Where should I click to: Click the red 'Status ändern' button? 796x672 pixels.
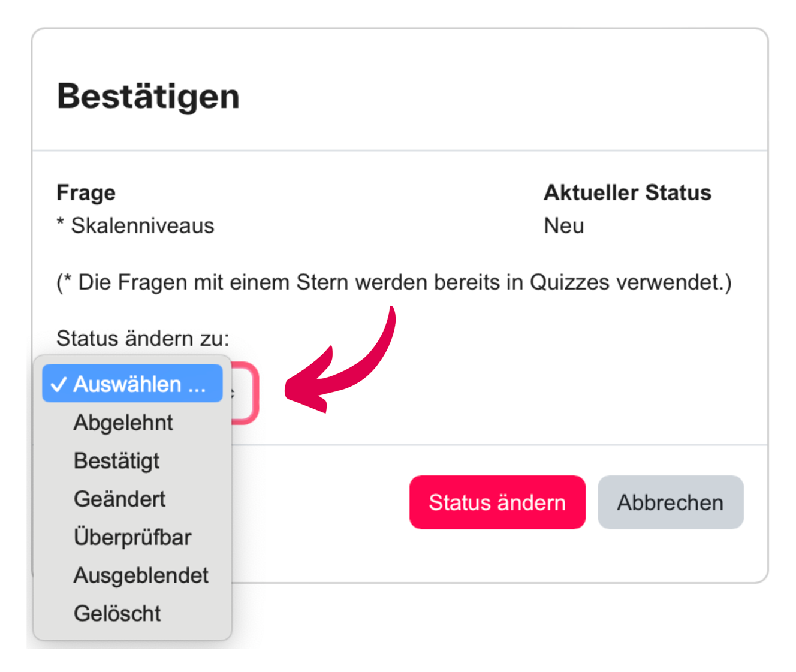[x=497, y=502]
